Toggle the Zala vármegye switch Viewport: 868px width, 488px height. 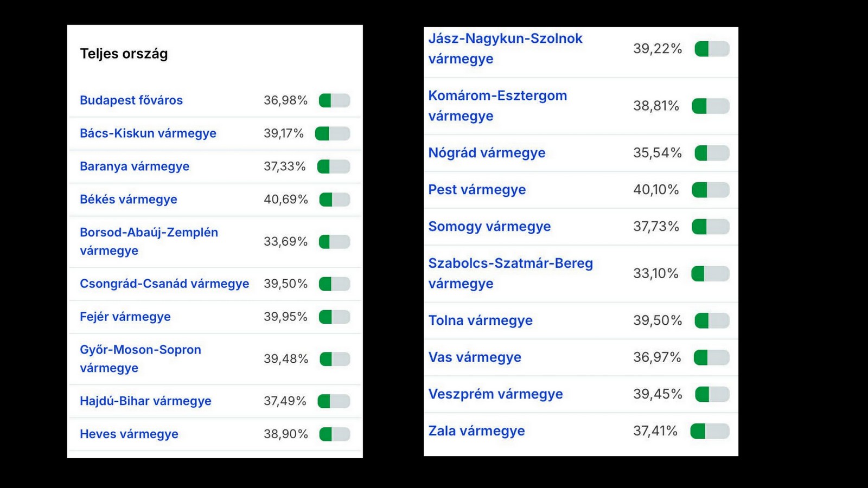(710, 431)
